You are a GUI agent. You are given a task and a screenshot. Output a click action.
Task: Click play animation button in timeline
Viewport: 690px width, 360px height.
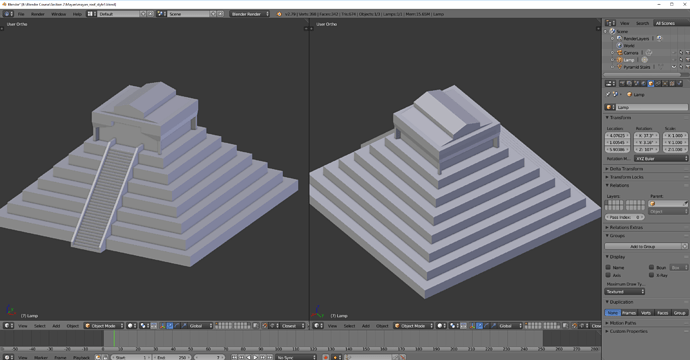tap(255, 357)
